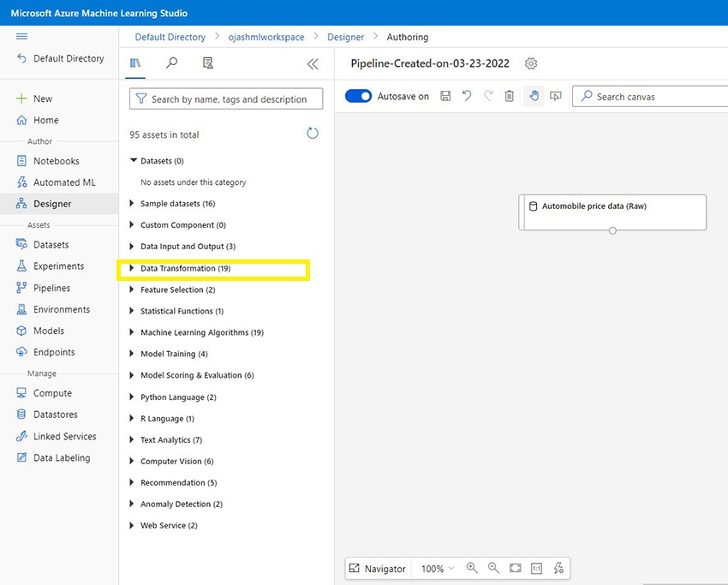Viewport: 728px width, 585px height.
Task: Expand R Language (1)
Action: coord(132,418)
